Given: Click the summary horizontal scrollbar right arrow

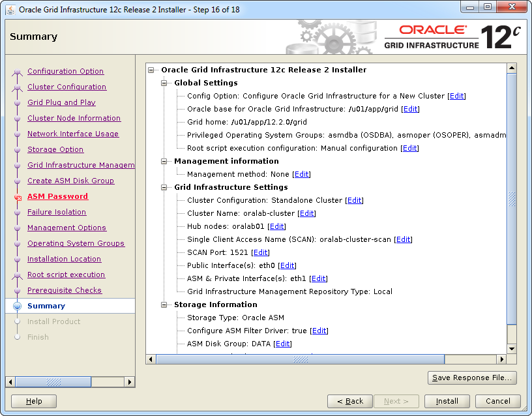Looking at the screenshot, I should click(x=502, y=359).
